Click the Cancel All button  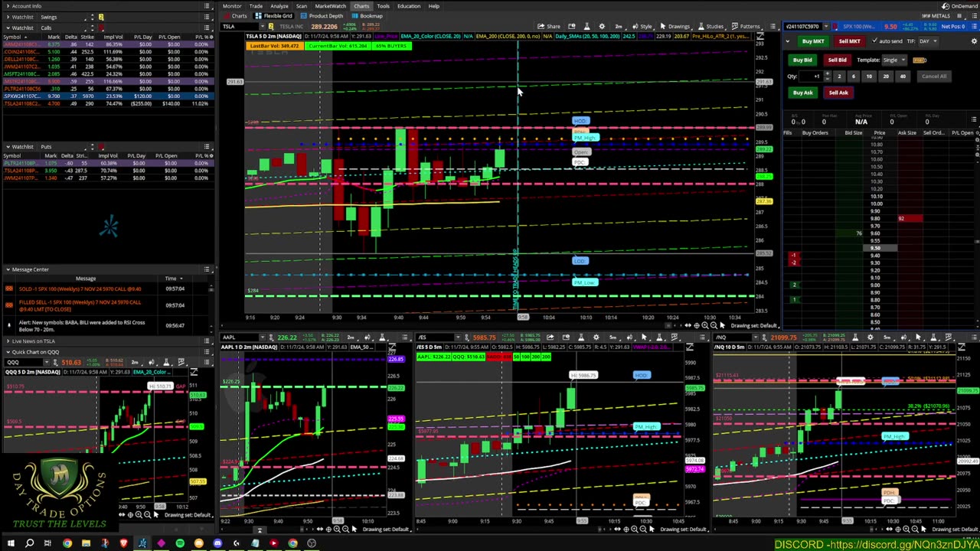pos(933,76)
